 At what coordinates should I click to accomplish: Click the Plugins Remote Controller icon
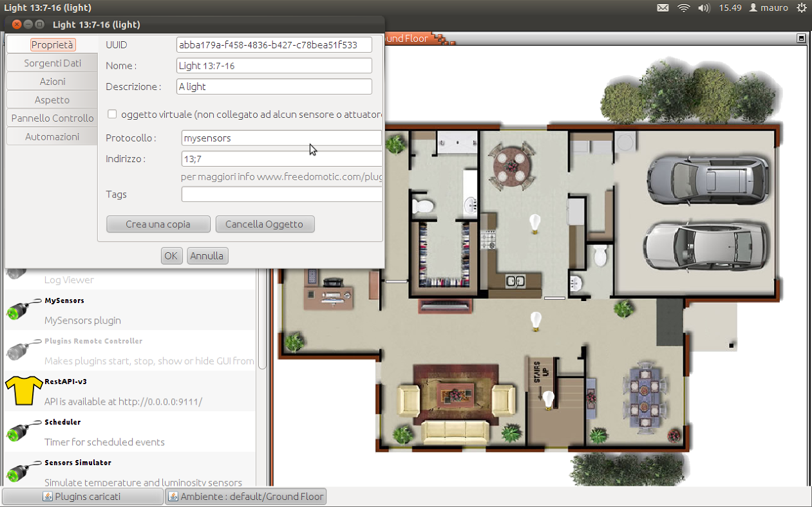(21, 350)
